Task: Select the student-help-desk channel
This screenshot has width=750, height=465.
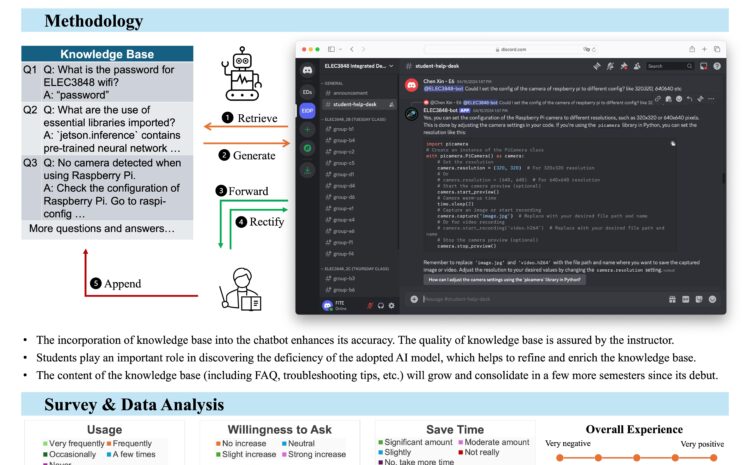Action: (x=359, y=104)
